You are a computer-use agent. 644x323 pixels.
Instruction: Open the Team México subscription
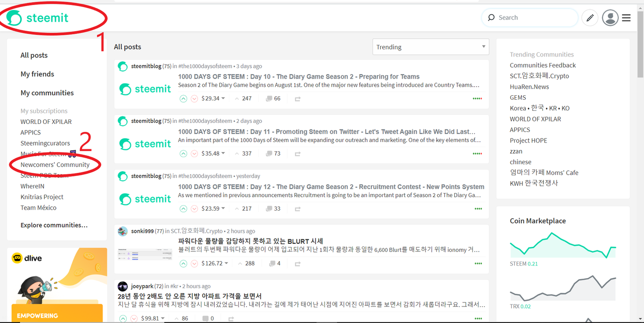[38, 208]
